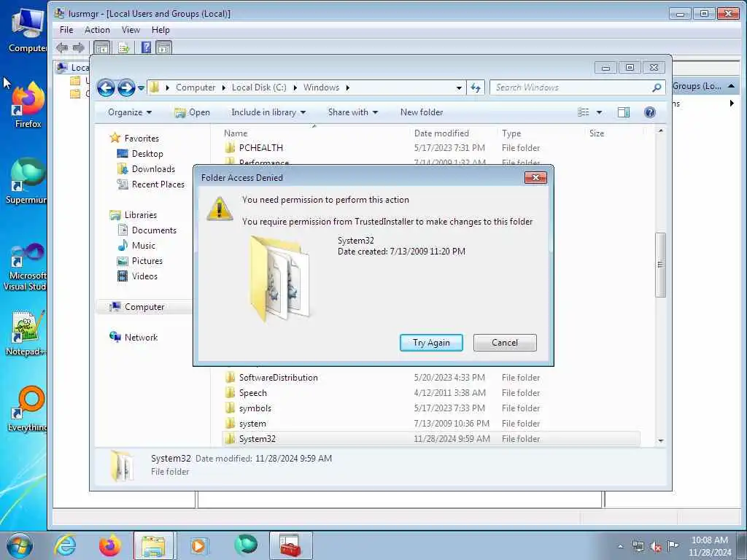Select the lowercase system folder
The width and height of the screenshot is (747, 560).
252,424
